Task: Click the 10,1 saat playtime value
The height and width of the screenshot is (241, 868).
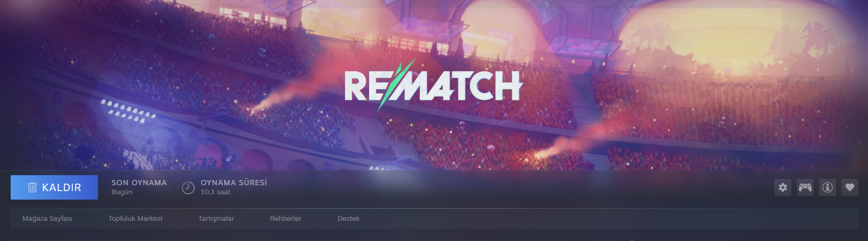Action: (215, 192)
